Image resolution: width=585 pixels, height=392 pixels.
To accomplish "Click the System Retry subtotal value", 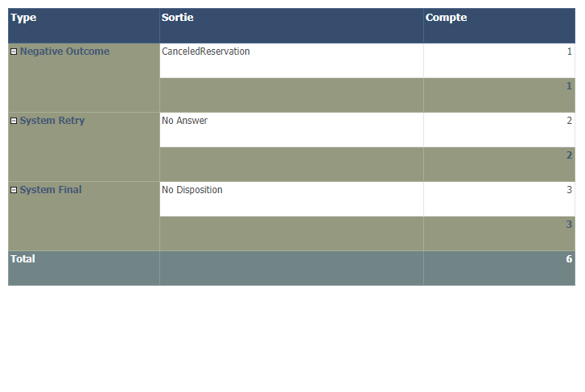I will pos(570,155).
